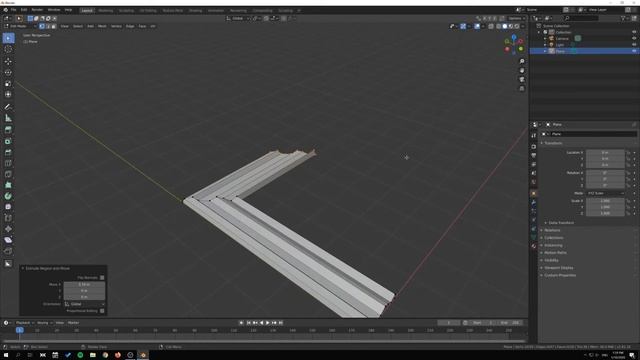
Task: Open the Orientation Global dropdown in operator panel
Action: (x=84, y=304)
